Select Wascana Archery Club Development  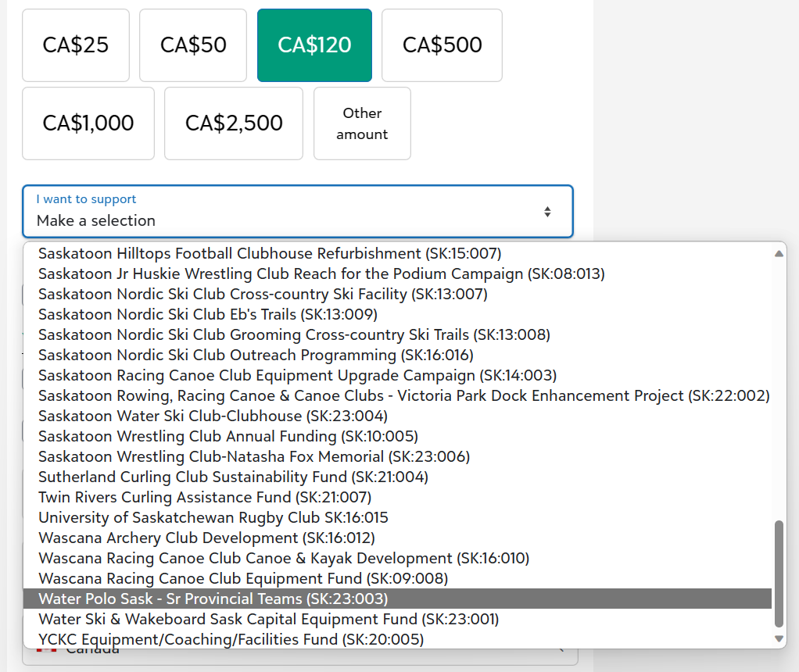(397, 538)
